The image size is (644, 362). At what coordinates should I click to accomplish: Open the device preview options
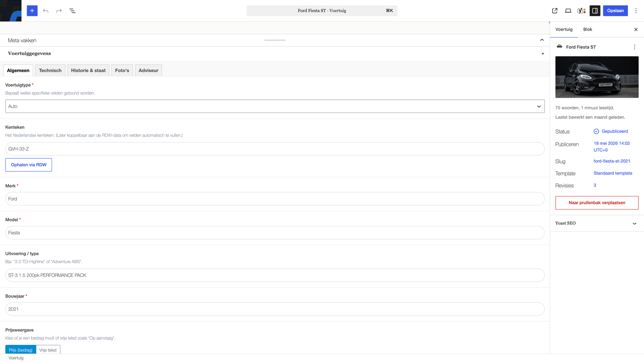[568, 10]
